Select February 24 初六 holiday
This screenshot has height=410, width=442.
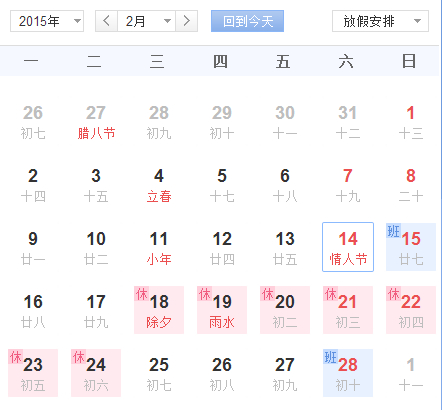(96, 373)
